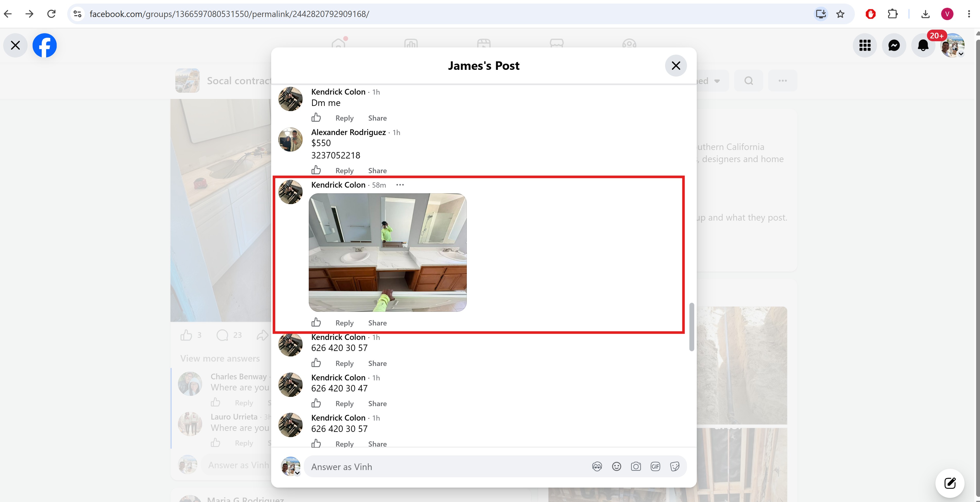Reply to Alexander Rodriguez's comment
The image size is (980, 502).
[344, 171]
